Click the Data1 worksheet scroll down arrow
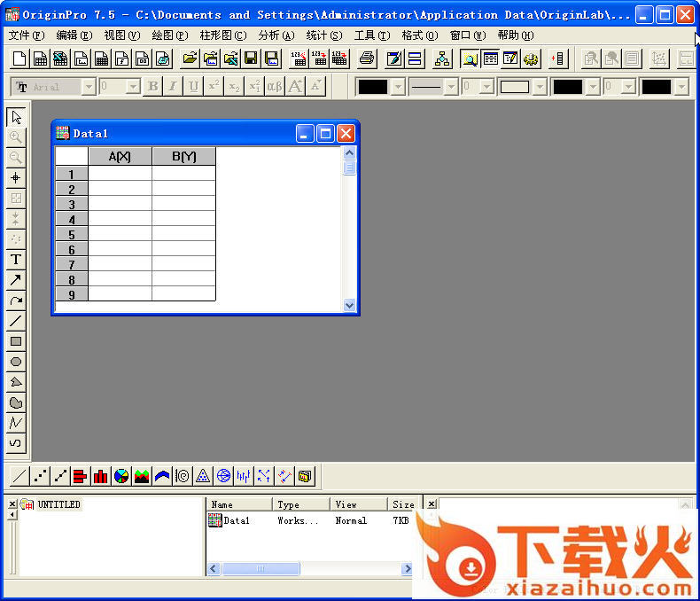 [349, 306]
